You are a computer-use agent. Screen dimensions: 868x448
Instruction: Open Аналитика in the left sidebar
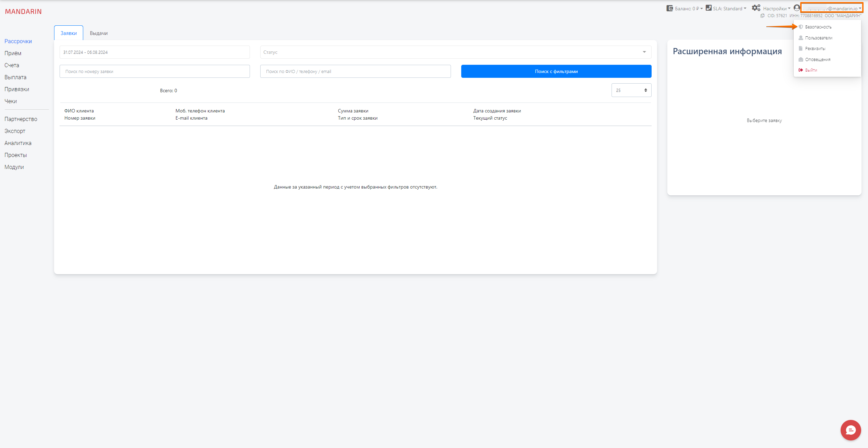coord(18,143)
